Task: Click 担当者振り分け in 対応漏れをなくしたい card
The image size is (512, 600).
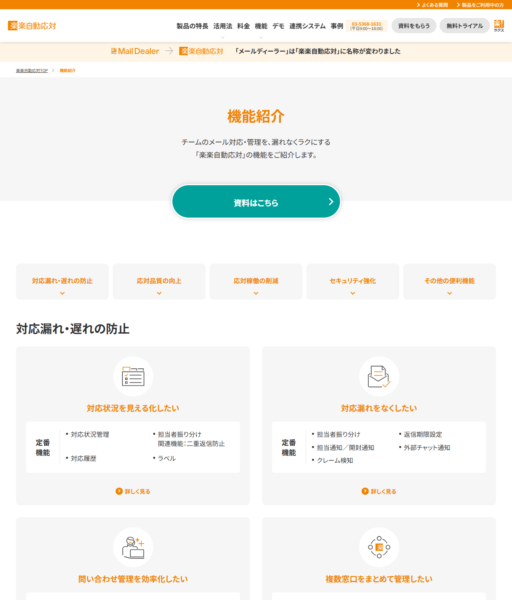Action: [338, 434]
